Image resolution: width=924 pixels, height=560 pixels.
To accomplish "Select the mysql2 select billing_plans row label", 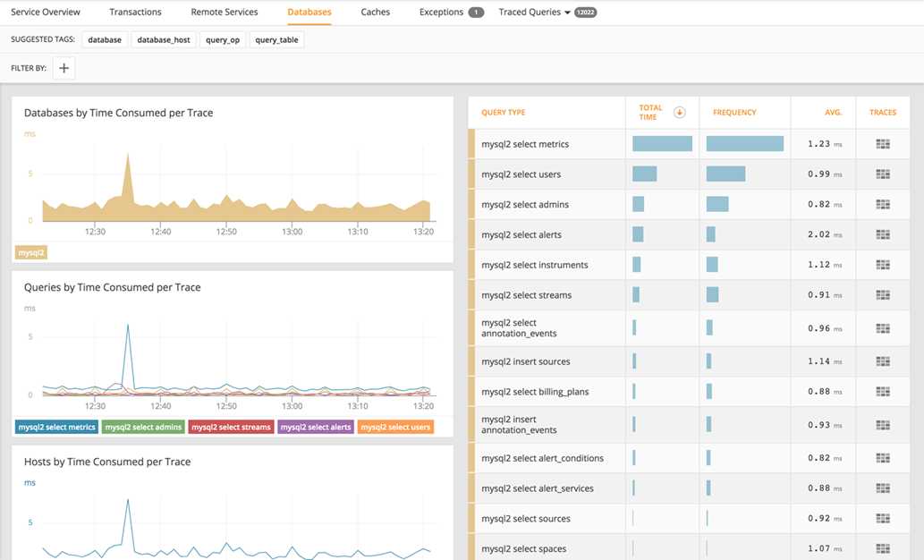I will point(535,392).
